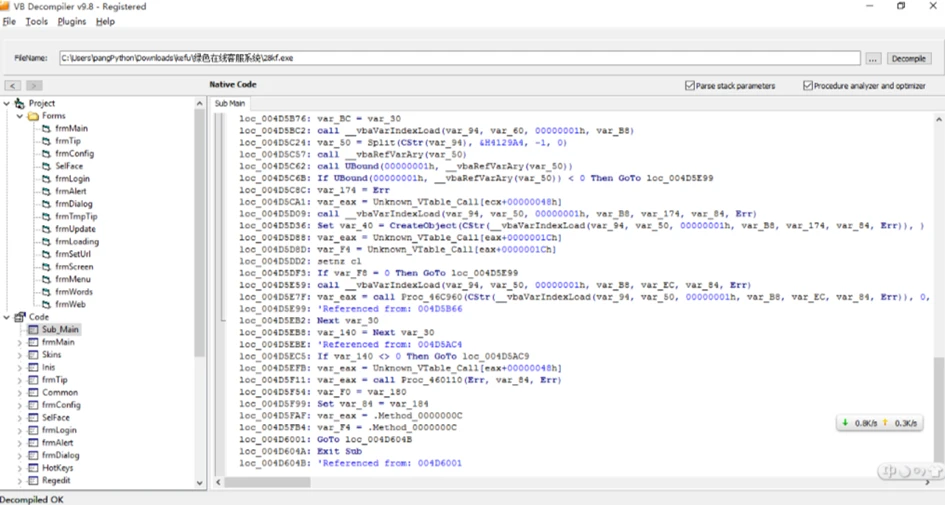The width and height of the screenshot is (945, 505).
Task: Click the Exit Sub line at loc_004D604A
Action: pos(300,451)
